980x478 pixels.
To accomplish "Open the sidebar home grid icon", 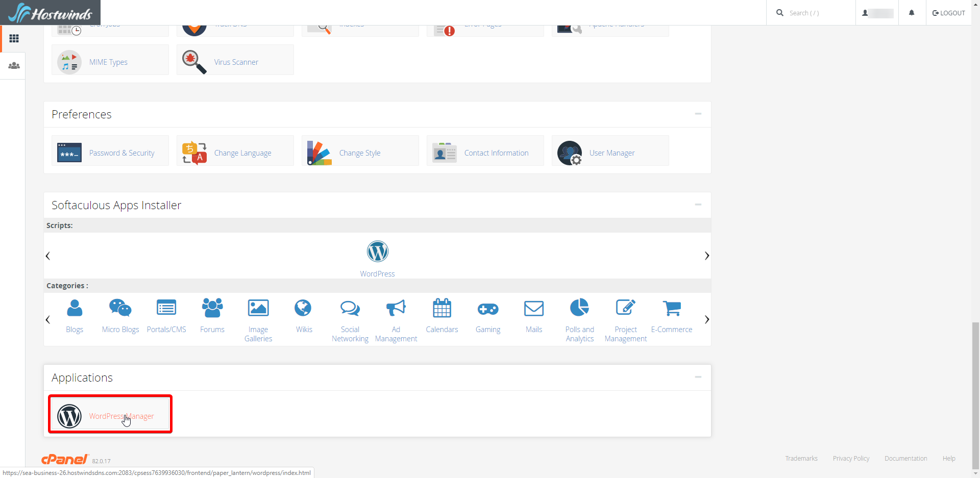I will coord(14,38).
